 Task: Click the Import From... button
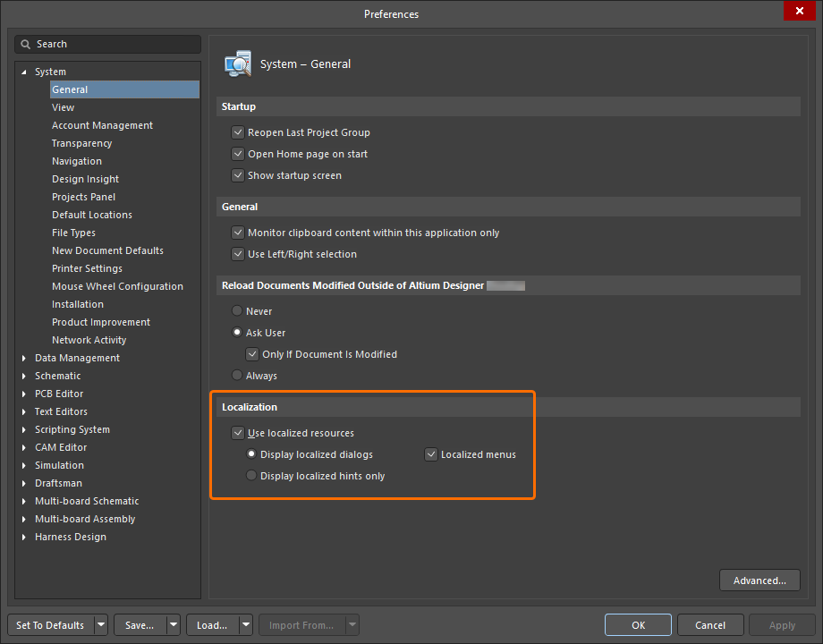coord(301,625)
